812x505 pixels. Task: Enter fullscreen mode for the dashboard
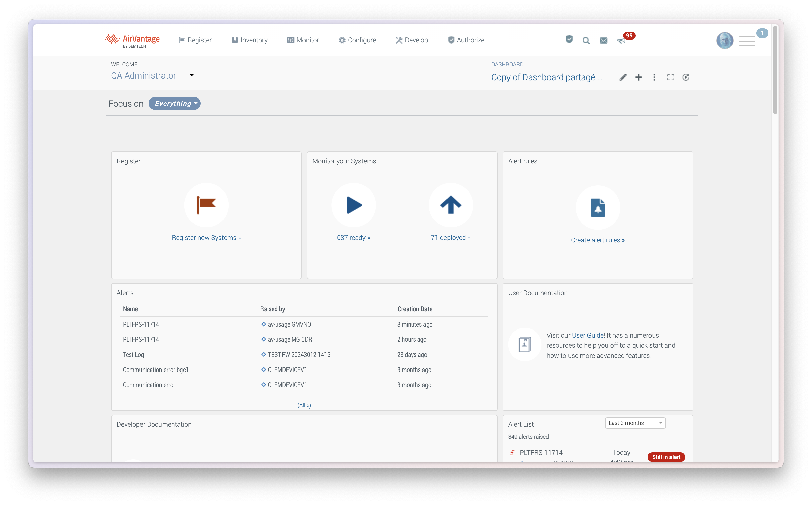pyautogui.click(x=670, y=77)
